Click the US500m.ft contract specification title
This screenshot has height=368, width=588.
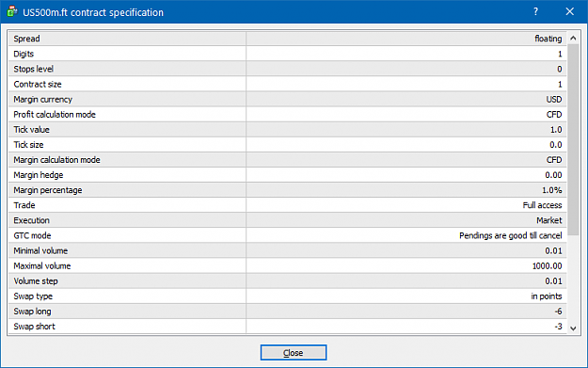pyautogui.click(x=93, y=12)
